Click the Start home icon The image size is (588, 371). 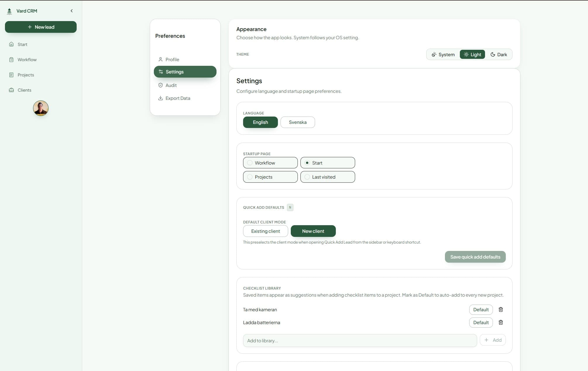pyautogui.click(x=11, y=44)
